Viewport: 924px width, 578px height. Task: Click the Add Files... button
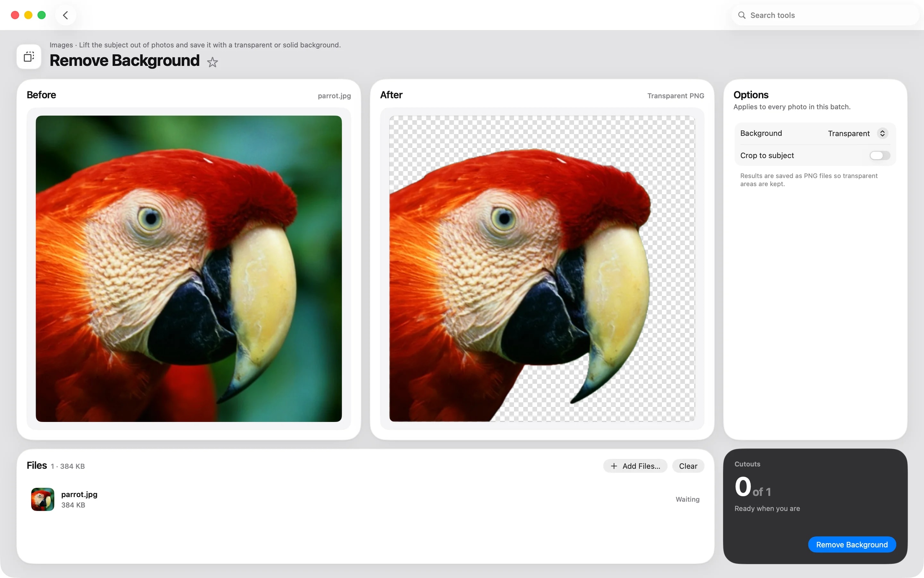(635, 466)
